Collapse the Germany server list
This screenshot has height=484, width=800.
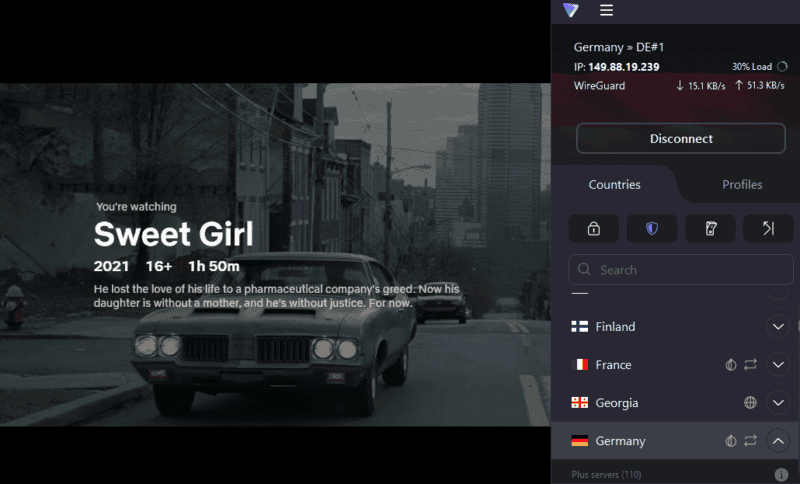tap(778, 441)
